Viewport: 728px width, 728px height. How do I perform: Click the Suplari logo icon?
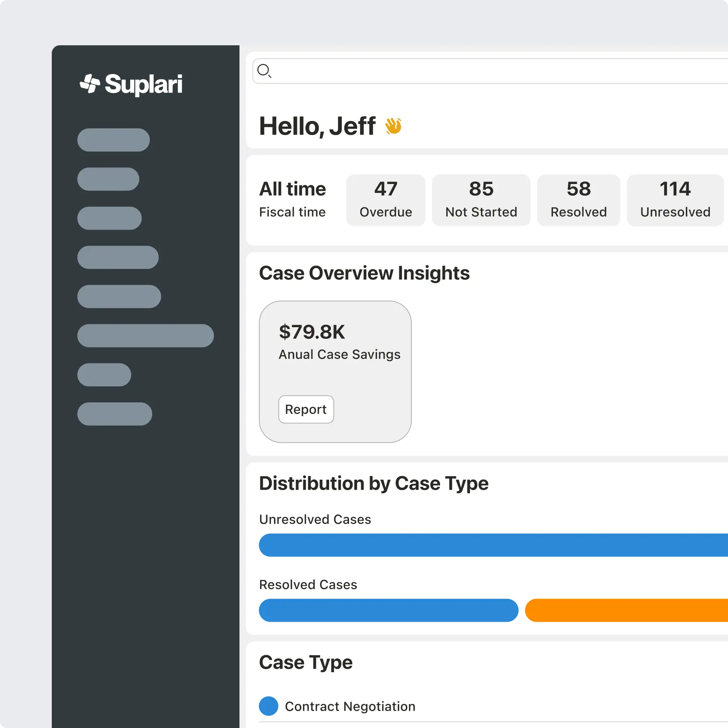(x=90, y=84)
